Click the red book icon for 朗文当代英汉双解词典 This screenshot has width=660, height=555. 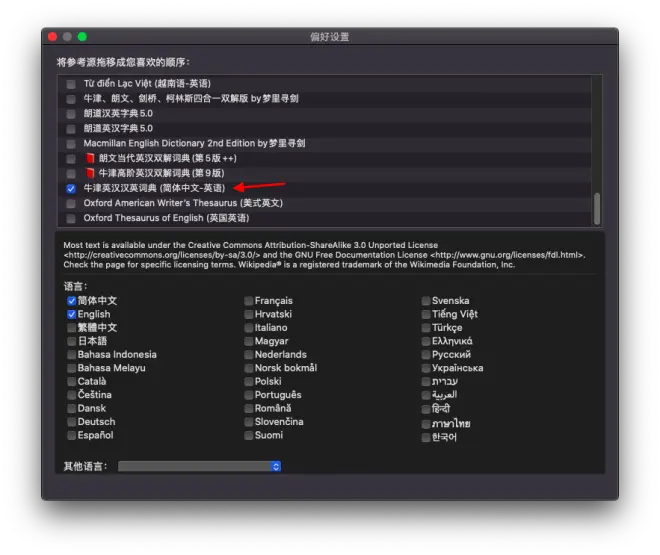[x=90, y=158]
